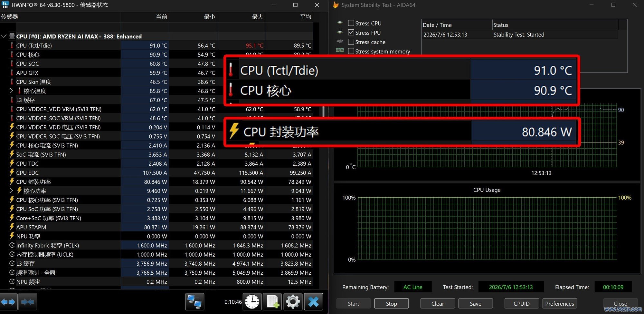Click the HWiNFO app icon in title bar
The width and height of the screenshot is (644, 314).
pyautogui.click(x=5, y=5)
